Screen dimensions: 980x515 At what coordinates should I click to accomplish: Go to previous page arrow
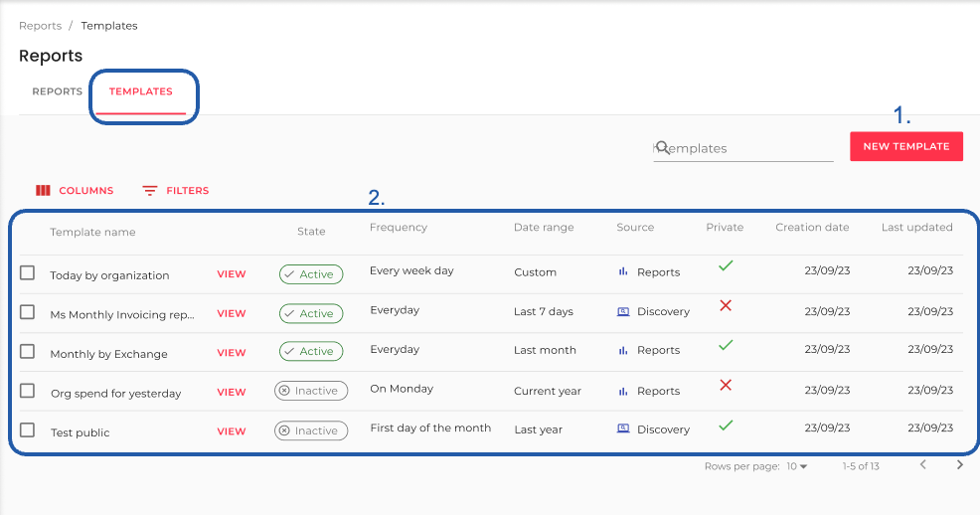[x=923, y=464]
